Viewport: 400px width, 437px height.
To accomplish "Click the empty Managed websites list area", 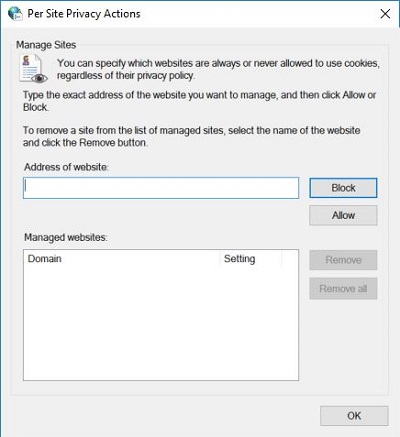I will 161,323.
